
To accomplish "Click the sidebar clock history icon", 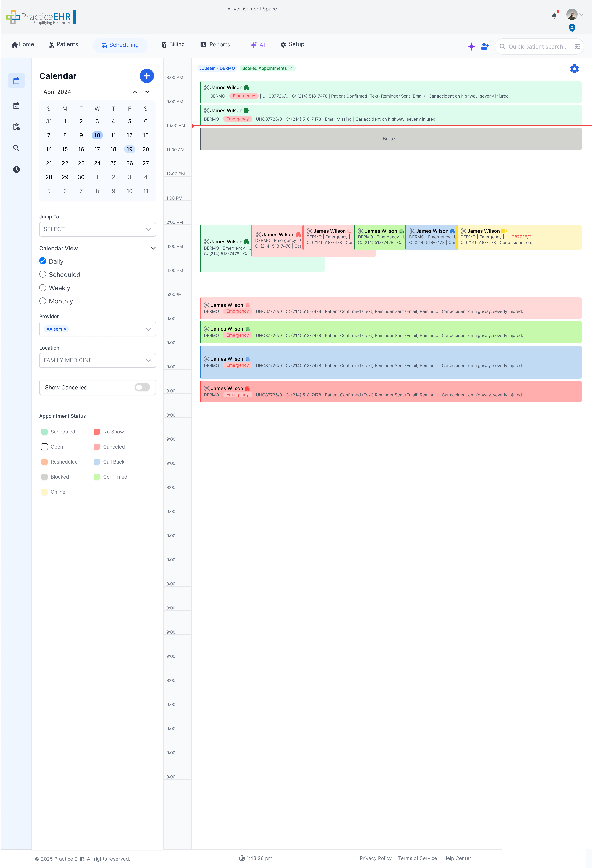I will point(16,170).
